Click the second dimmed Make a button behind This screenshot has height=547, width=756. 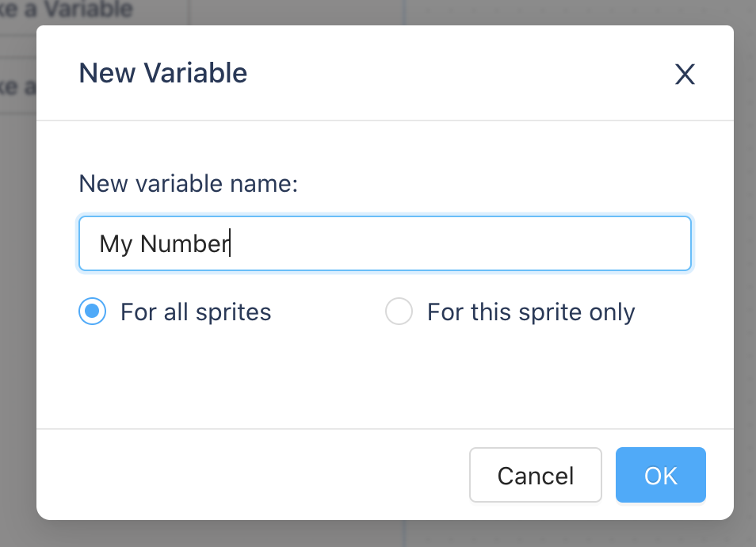pyautogui.click(x=18, y=87)
